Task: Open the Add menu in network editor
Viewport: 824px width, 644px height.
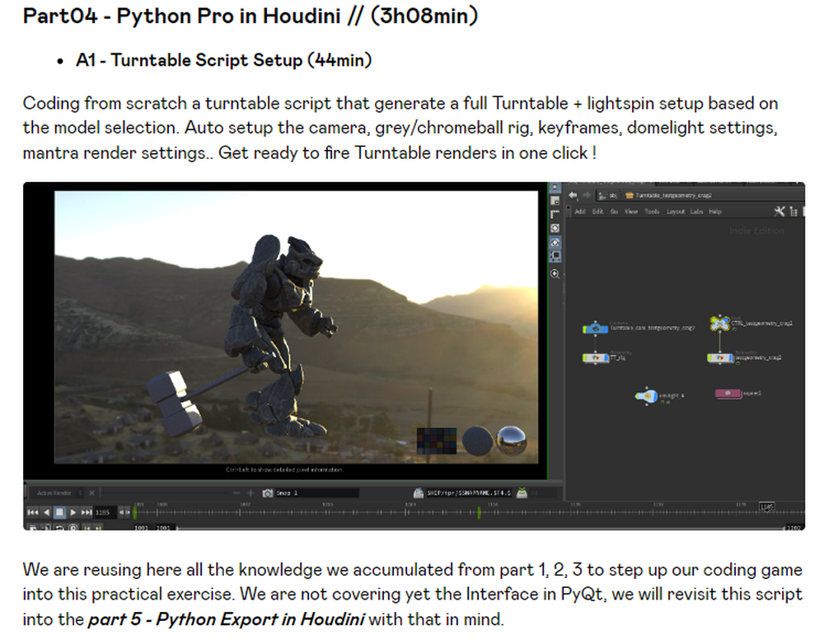Action: (579, 212)
